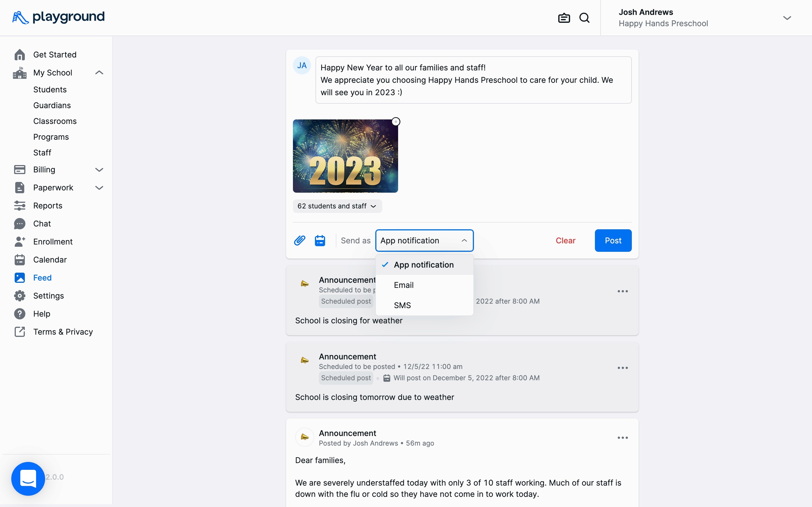Viewport: 812px width, 507px height.
Task: Select the checked App notification option
Action: pyautogui.click(x=423, y=265)
